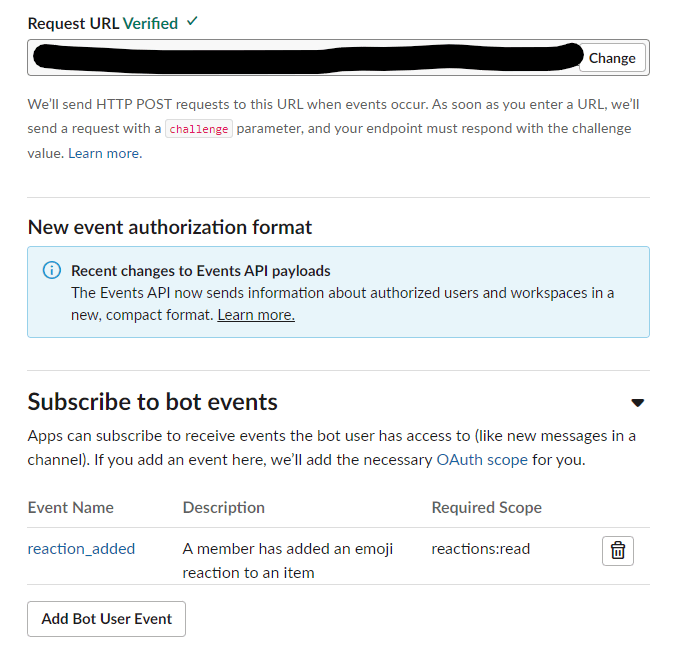Click the Recent changes to Events API payloads title

click(201, 271)
